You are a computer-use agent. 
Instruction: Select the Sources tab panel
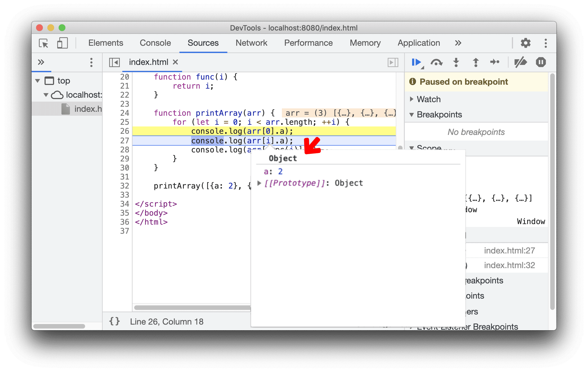203,42
